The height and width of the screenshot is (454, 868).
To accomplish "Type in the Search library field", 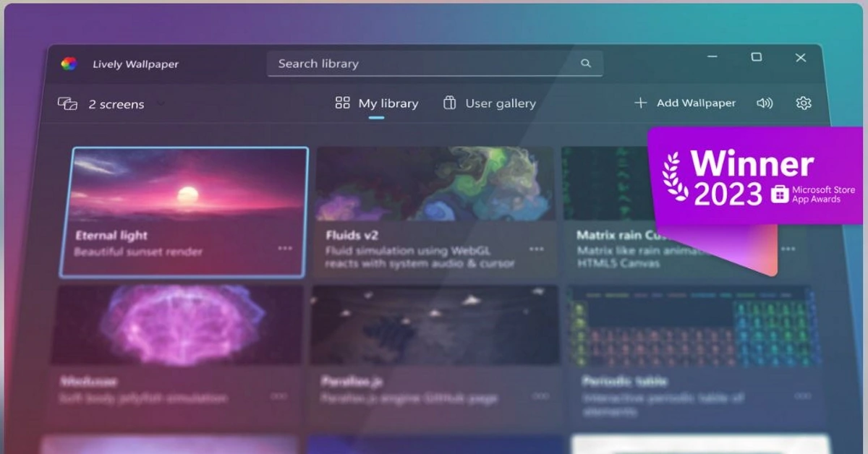I will 427,64.
